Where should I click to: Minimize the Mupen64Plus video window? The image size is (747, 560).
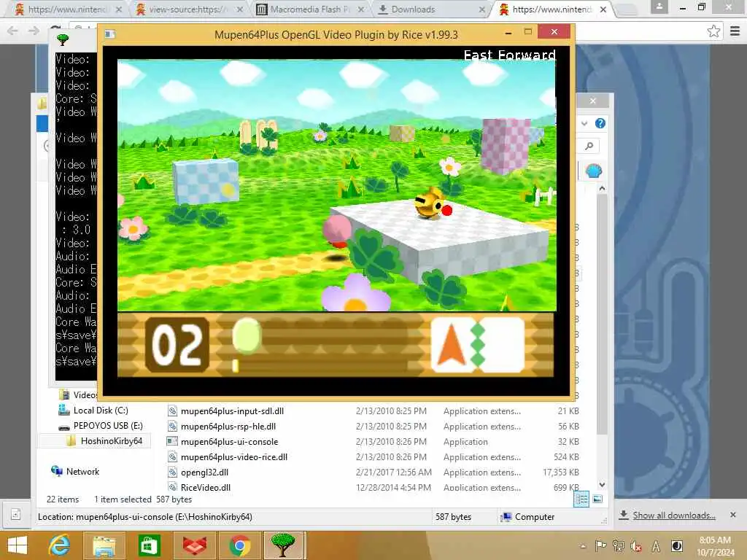tap(508, 32)
